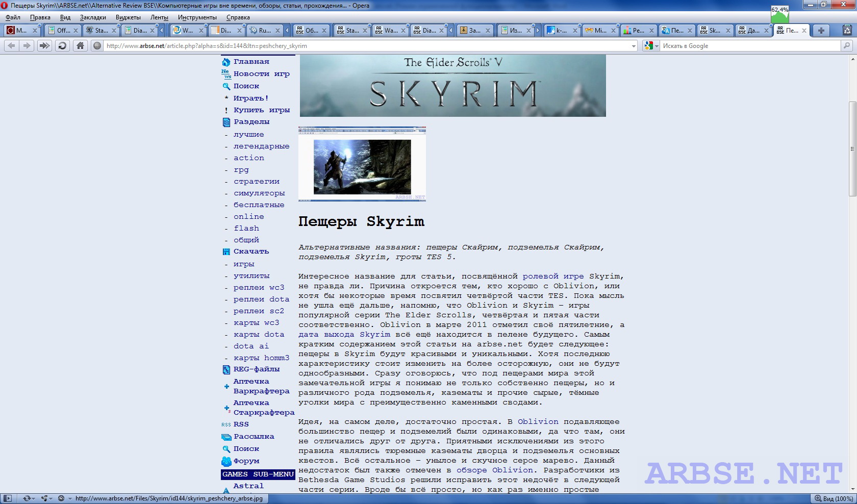Open the 'легендарные' category link
The image size is (857, 504).
click(261, 146)
